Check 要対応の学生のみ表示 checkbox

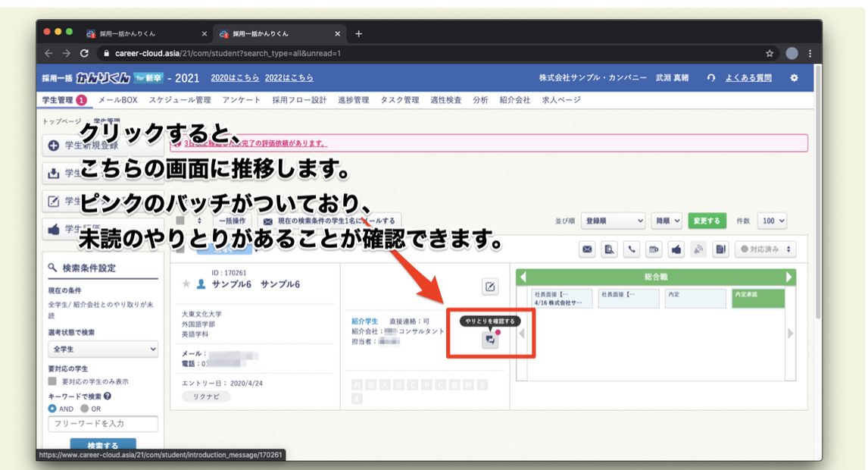click(52, 381)
